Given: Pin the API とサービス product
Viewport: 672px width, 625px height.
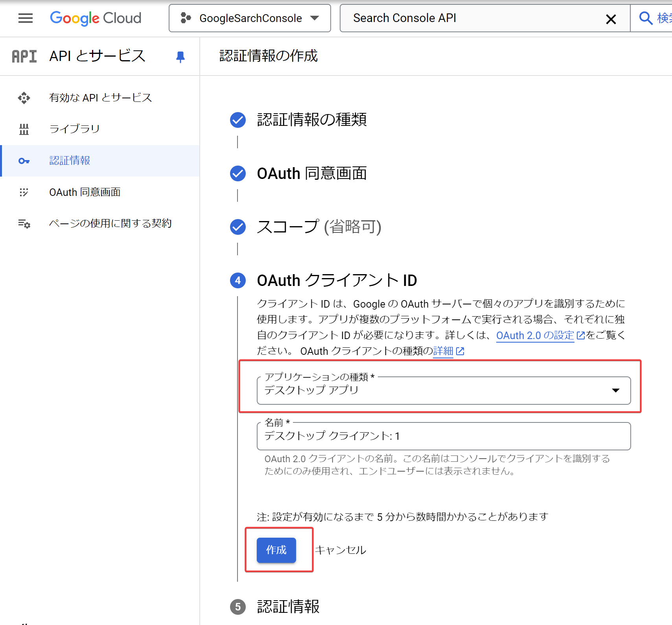Looking at the screenshot, I should click(x=180, y=57).
